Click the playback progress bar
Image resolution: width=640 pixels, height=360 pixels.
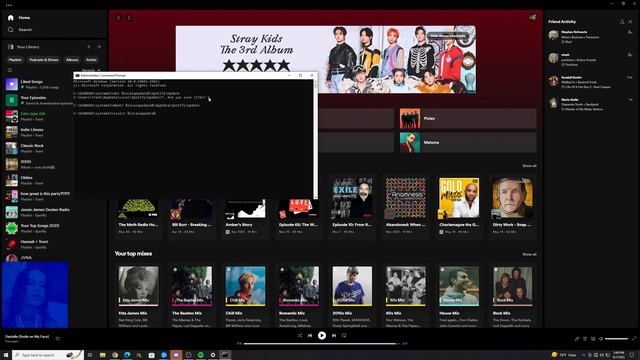(322, 344)
